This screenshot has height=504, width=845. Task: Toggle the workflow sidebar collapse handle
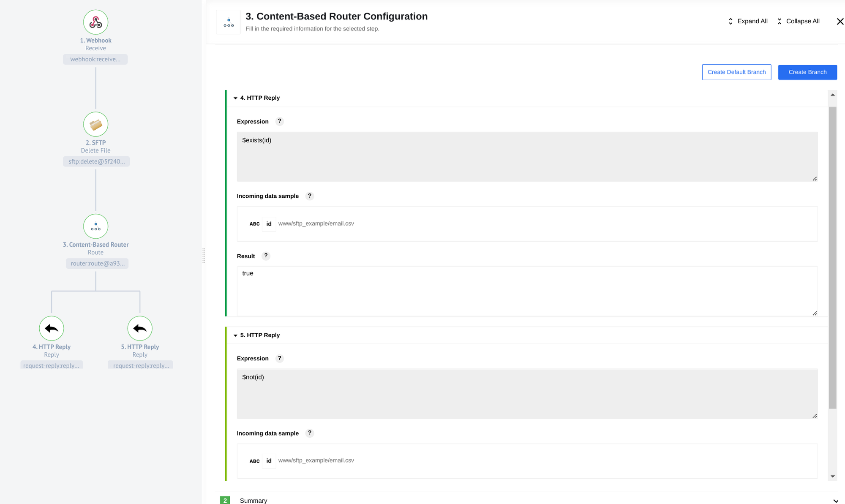tap(204, 251)
